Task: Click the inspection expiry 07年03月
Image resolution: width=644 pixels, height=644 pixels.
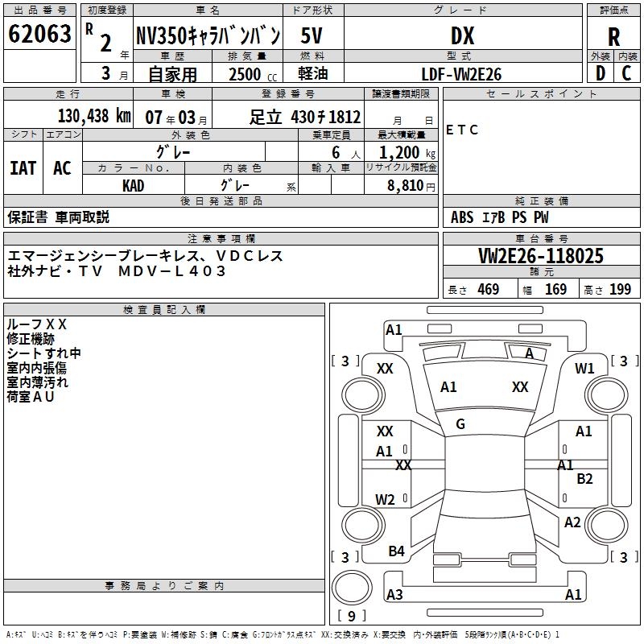Action: point(176,118)
